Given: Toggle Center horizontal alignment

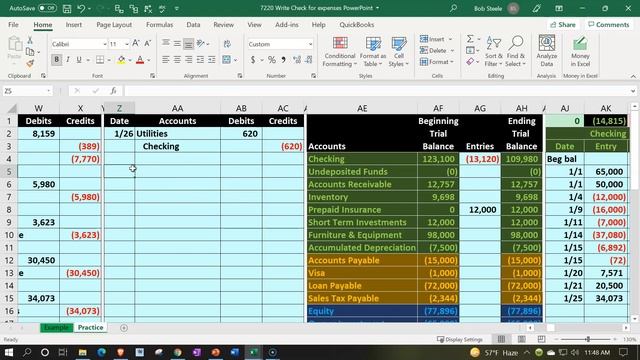Looking at the screenshot, I should point(177,60).
